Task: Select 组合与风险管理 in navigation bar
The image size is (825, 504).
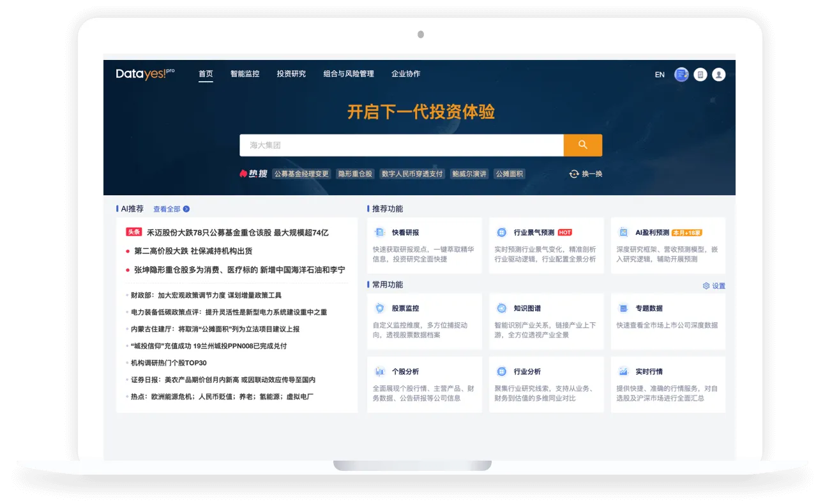Action: [x=349, y=74]
